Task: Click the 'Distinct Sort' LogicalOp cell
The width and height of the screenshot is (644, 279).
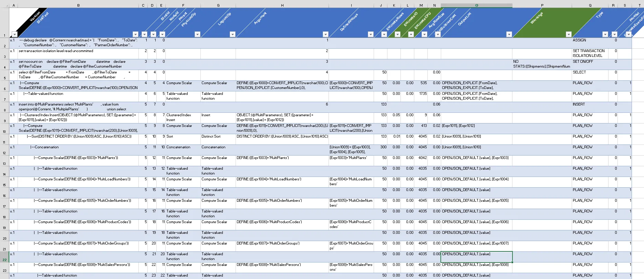Action: [218, 139]
